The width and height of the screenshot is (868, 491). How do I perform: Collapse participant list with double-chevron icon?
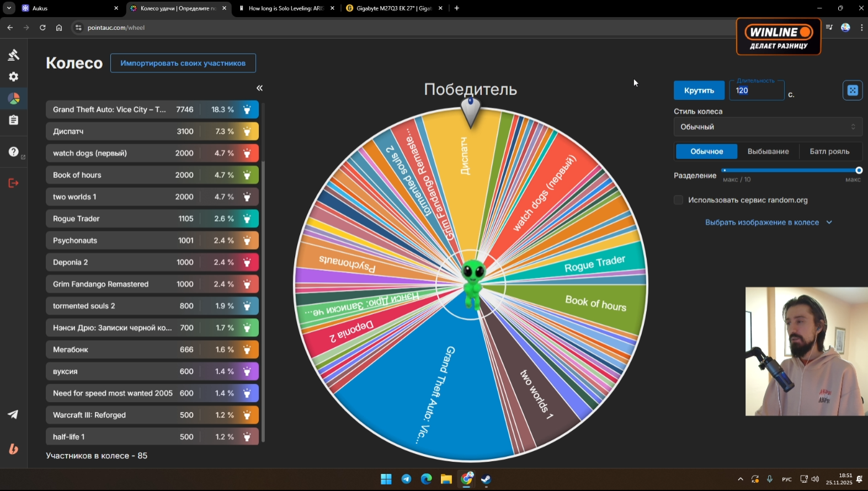[259, 88]
